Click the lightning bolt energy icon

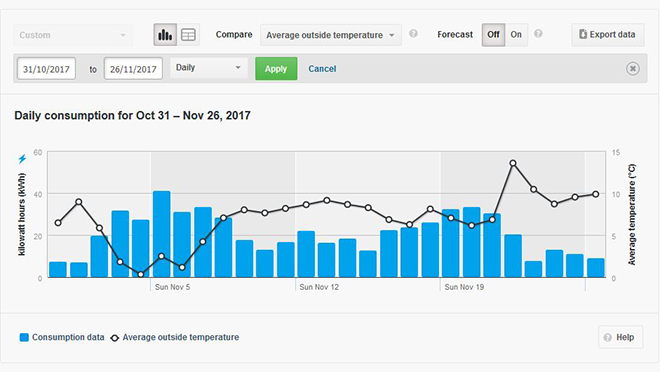[22, 159]
